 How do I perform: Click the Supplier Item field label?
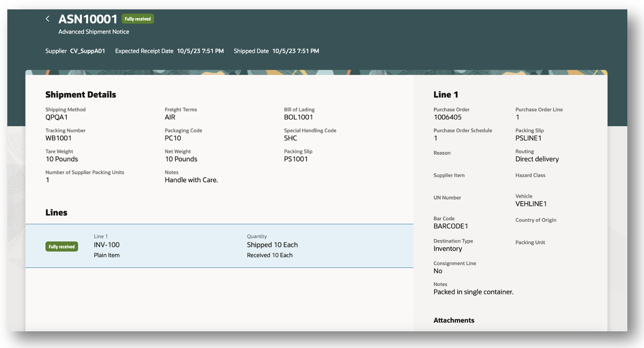tap(449, 176)
